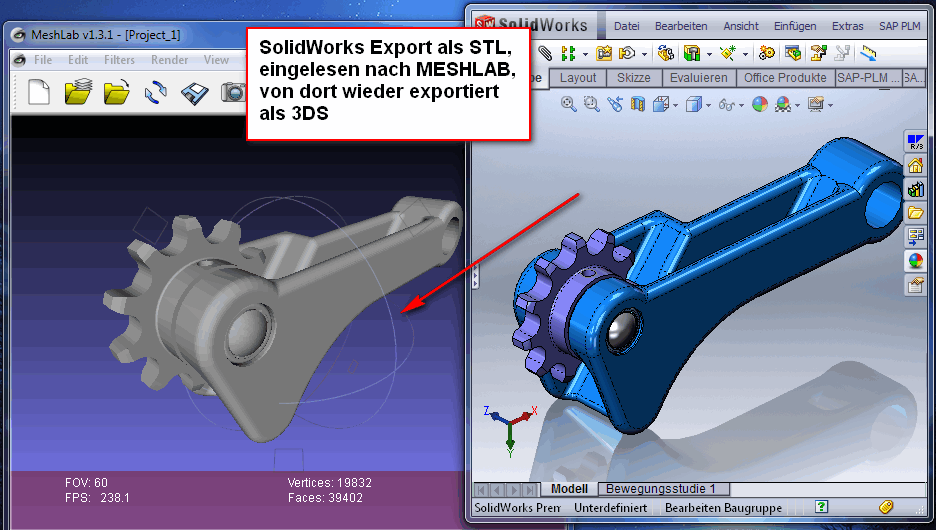Open the Ansicht menu in SolidWorks
This screenshot has height=530, width=936.
point(741,26)
